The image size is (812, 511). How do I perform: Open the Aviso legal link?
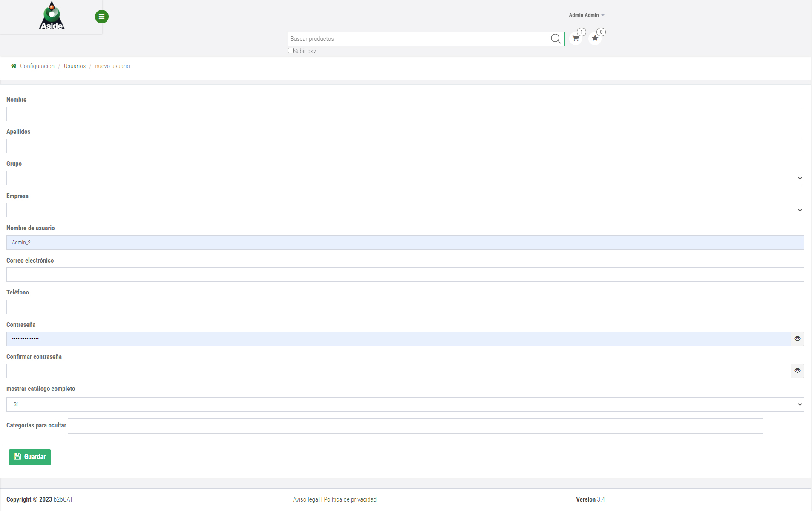(x=306, y=499)
